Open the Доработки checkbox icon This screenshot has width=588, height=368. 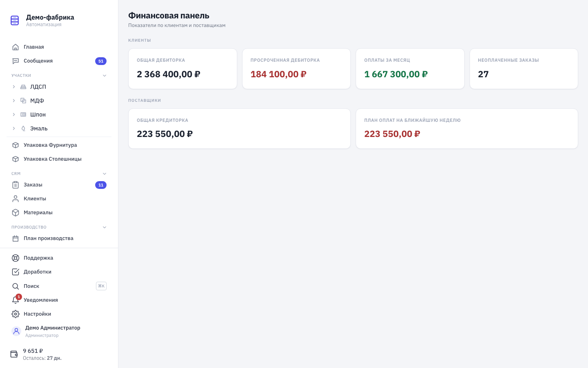(x=16, y=272)
